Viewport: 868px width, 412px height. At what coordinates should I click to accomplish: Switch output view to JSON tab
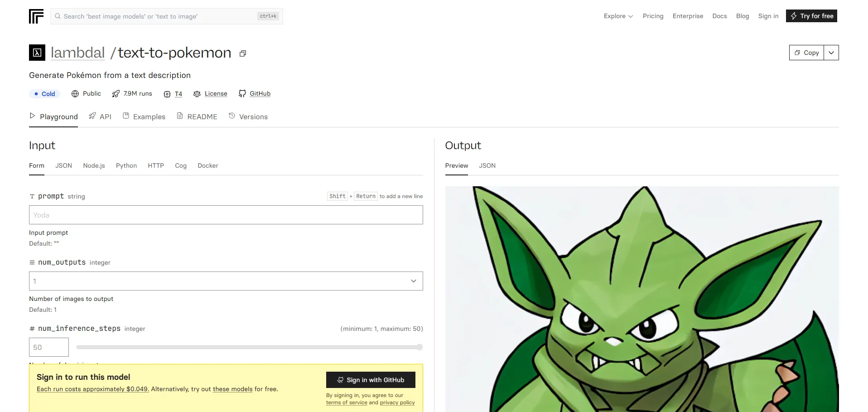click(487, 165)
